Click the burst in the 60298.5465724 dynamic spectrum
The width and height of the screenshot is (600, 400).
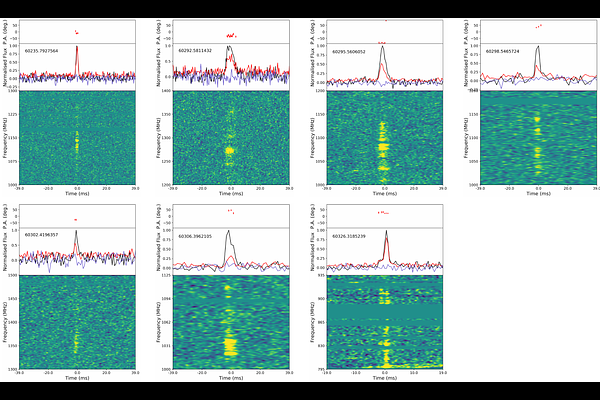538,130
